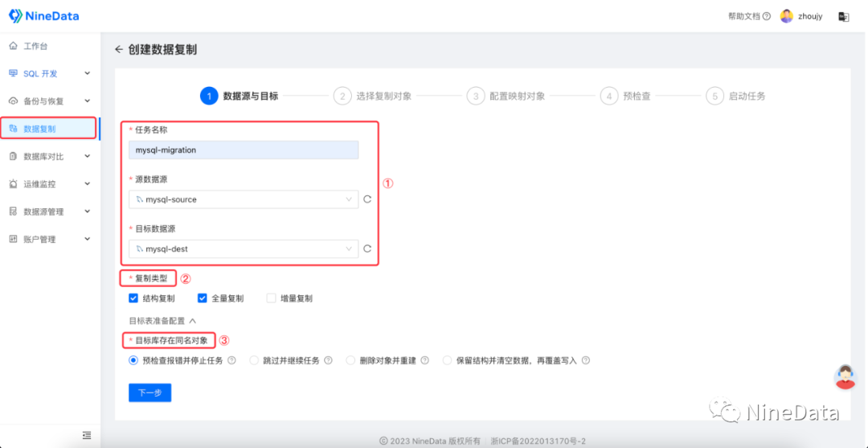Click the 创建数据复制 page title

(x=162, y=49)
